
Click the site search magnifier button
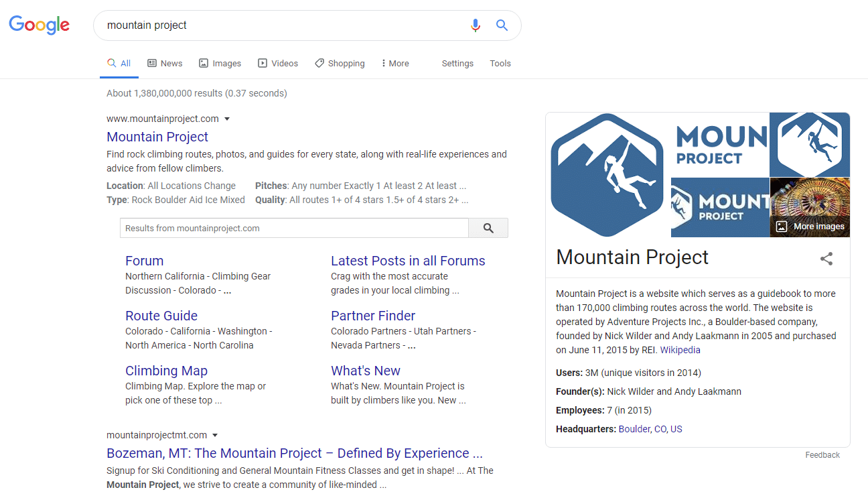[488, 228]
